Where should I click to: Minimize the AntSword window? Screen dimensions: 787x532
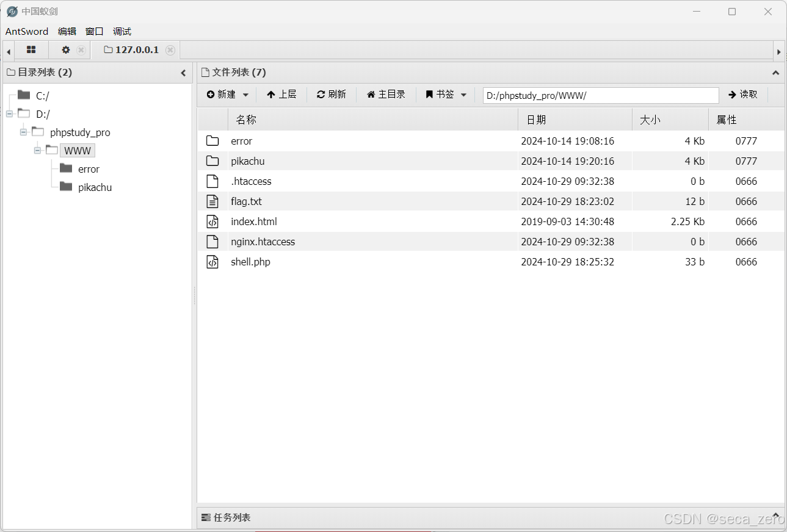point(696,12)
